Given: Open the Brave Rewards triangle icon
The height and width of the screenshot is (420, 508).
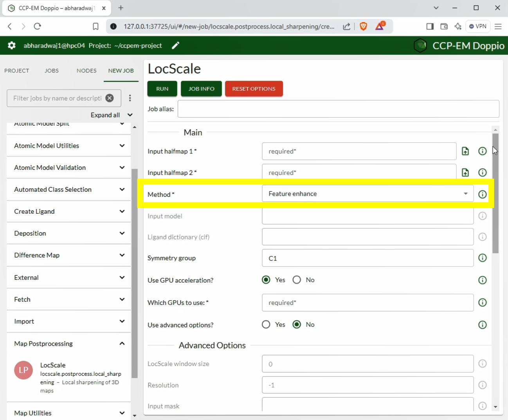Looking at the screenshot, I should [x=380, y=26].
